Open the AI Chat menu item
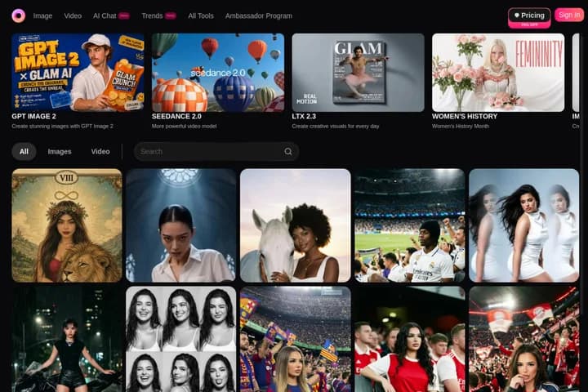Image resolution: width=588 pixels, height=392 pixels. 111,16
